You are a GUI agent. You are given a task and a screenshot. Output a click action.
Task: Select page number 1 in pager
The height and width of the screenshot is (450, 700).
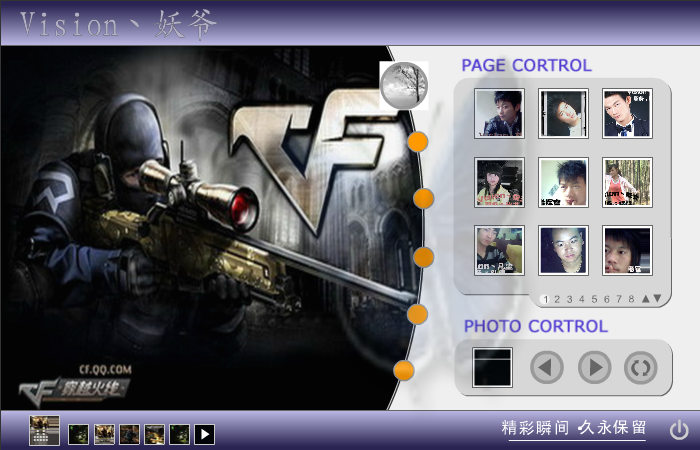[545, 300]
